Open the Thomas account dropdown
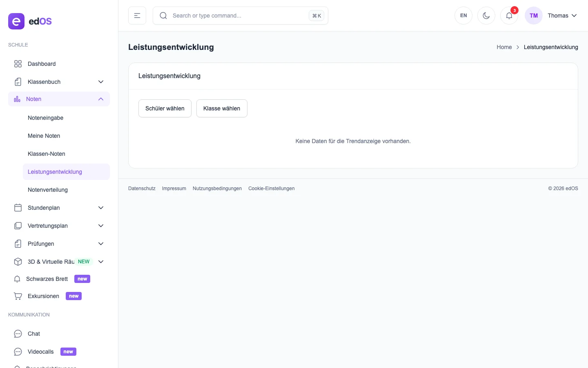The image size is (588, 368). tap(562, 16)
